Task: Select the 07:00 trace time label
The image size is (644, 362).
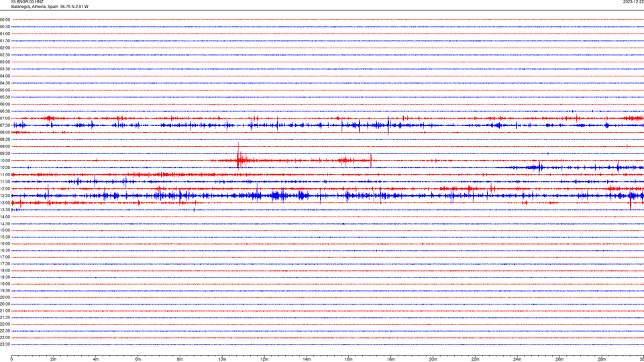Action: 5,118
